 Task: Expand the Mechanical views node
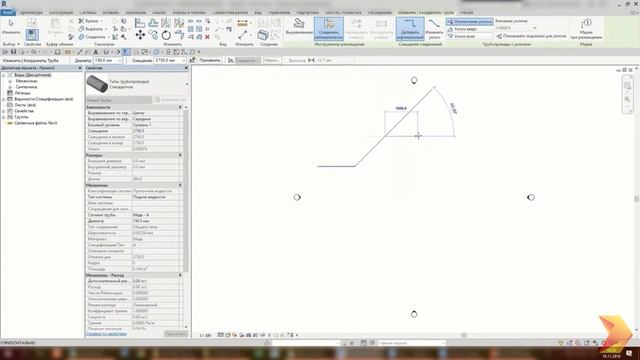click(10, 81)
